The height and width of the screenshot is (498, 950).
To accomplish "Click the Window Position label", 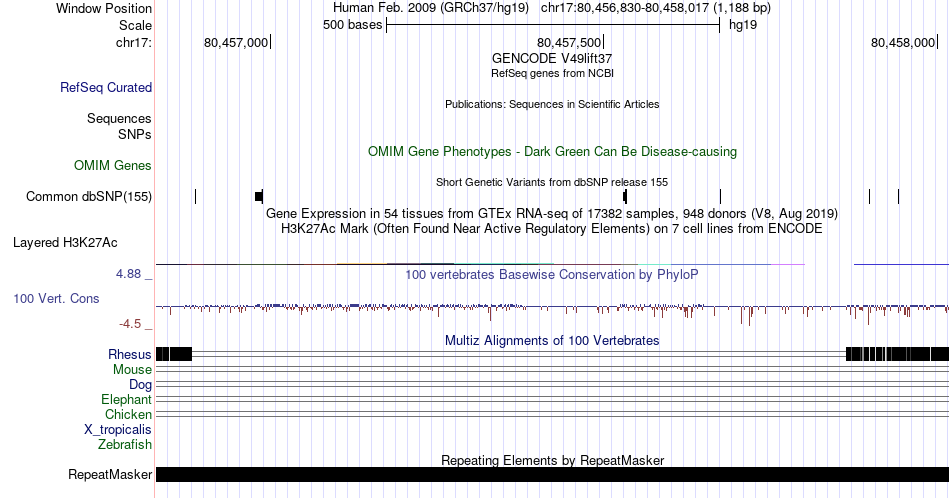I will pos(104,8).
